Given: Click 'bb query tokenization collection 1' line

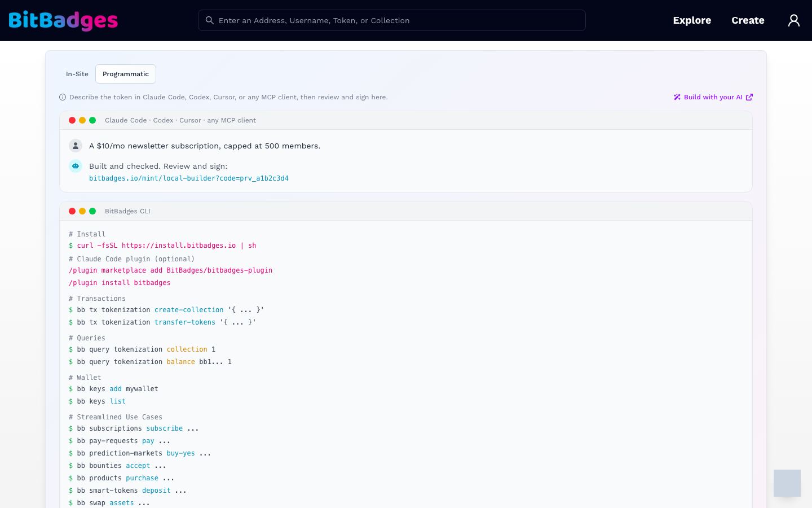Looking at the screenshot, I should point(142,349).
